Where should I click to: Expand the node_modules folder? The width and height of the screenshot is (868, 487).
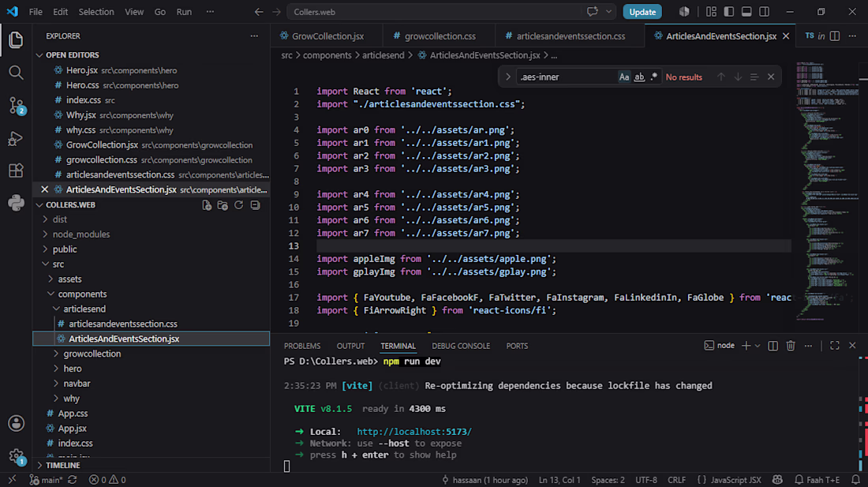tap(46, 234)
